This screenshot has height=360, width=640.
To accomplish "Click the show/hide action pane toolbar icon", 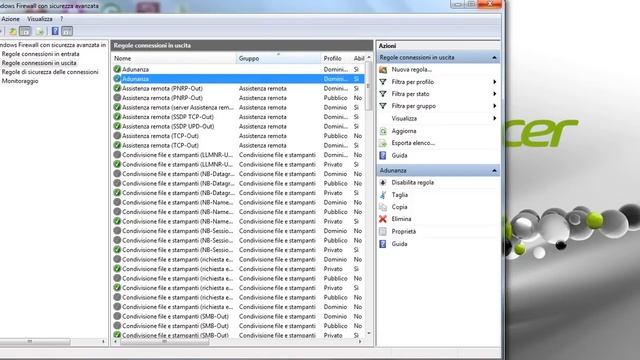I will [x=67, y=31].
